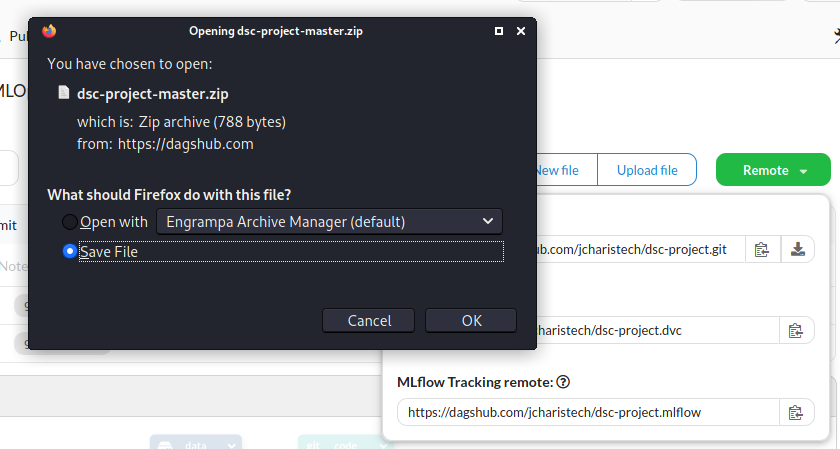The width and height of the screenshot is (840, 449).
Task: Expand the green Remote dropdown button
Action: point(773,170)
